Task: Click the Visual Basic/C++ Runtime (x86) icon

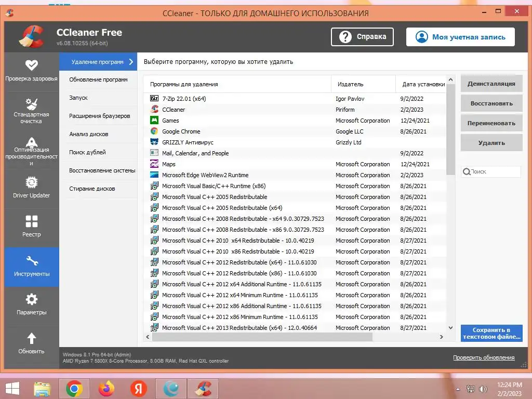Action: 154,185
